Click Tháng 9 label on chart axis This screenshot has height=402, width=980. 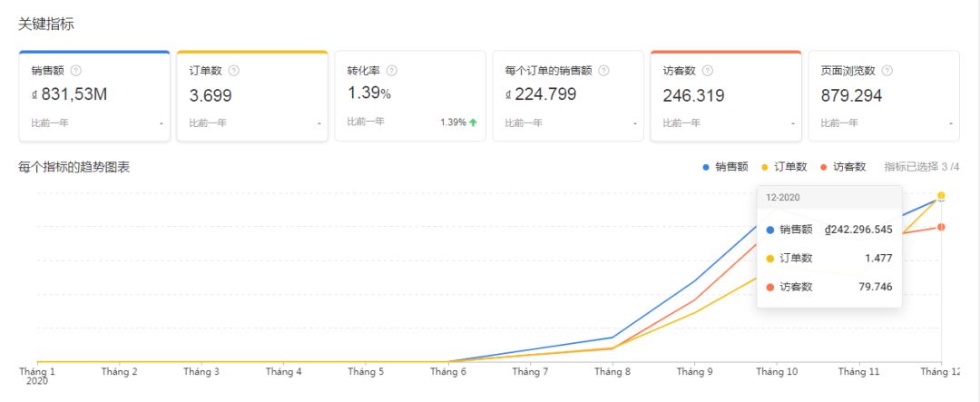click(694, 371)
